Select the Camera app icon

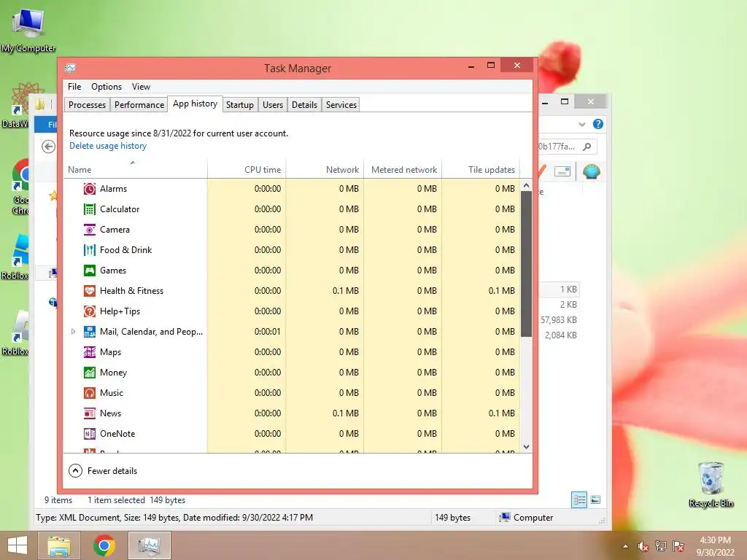click(90, 230)
